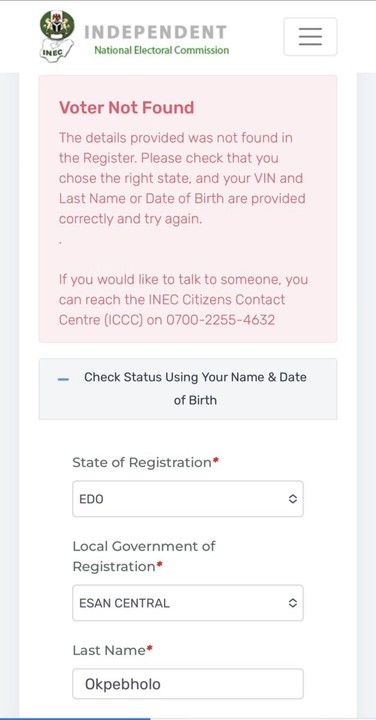Open the hamburger navigation menu

[310, 36]
